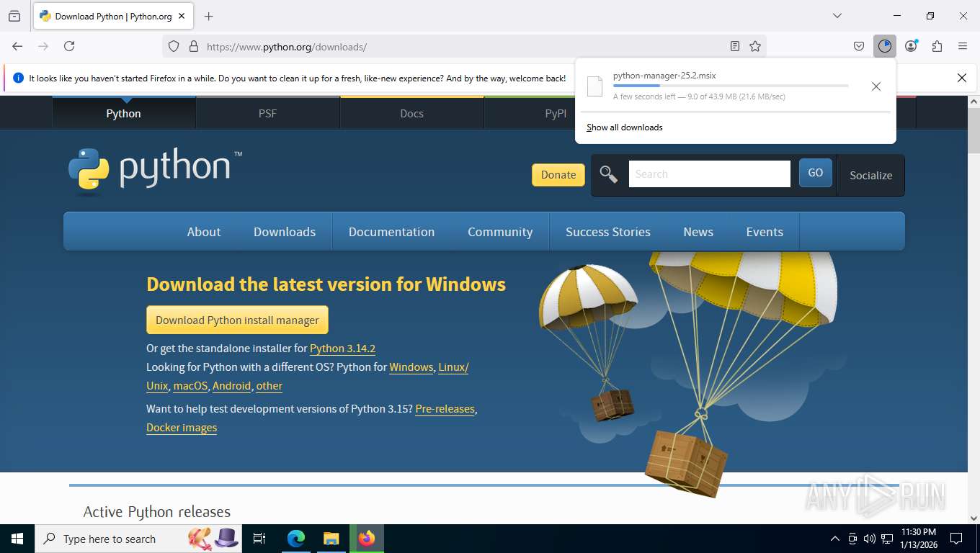Screen dimensions: 980x553
Task: Follow the Android link
Action: (231, 386)
